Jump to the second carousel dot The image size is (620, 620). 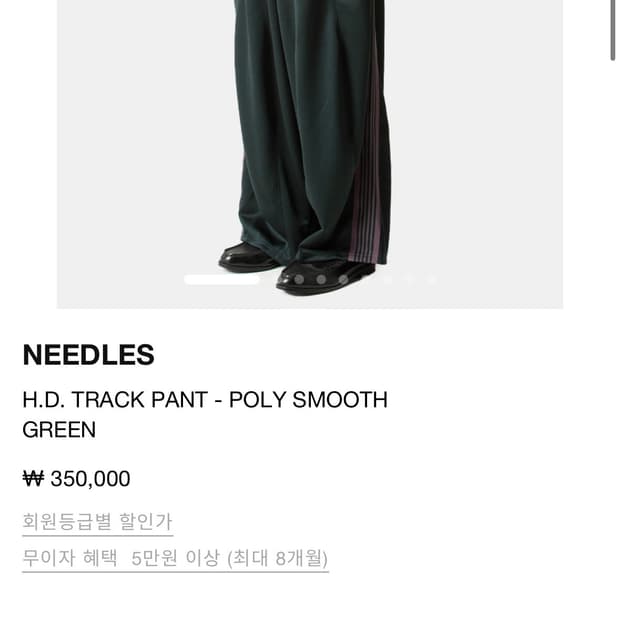[299, 280]
